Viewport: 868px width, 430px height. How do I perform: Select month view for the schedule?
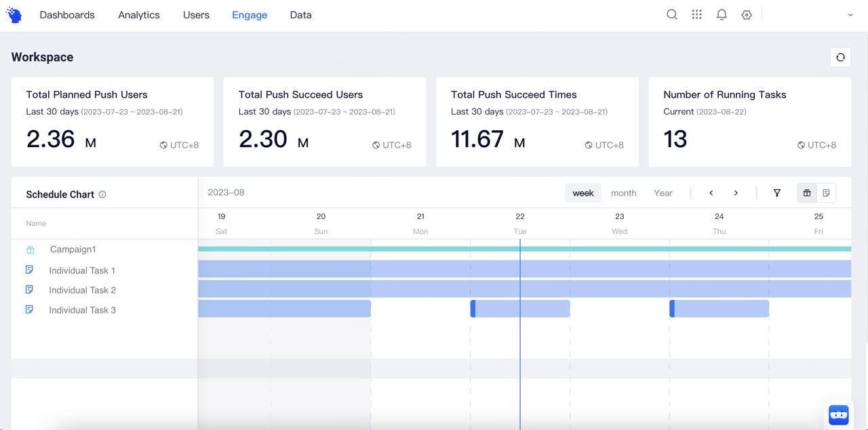tap(623, 193)
